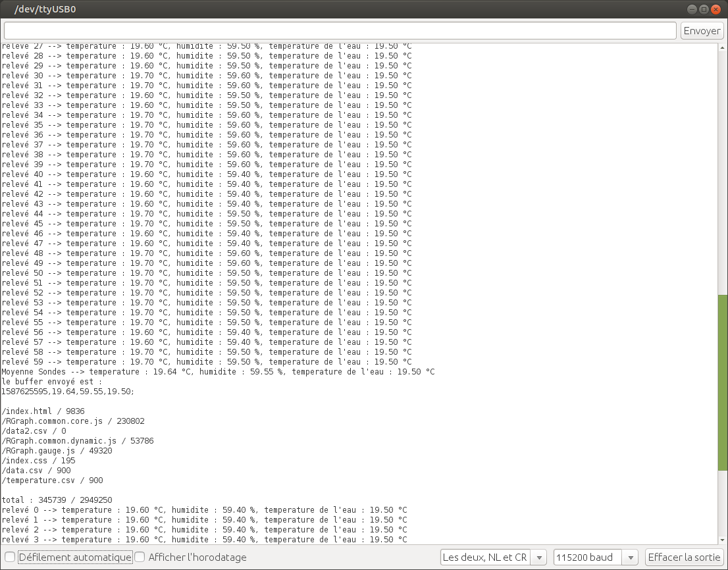728x570 pixels.
Task: Click the 'total : 345739 / 2949250' line
Action: coord(57,500)
